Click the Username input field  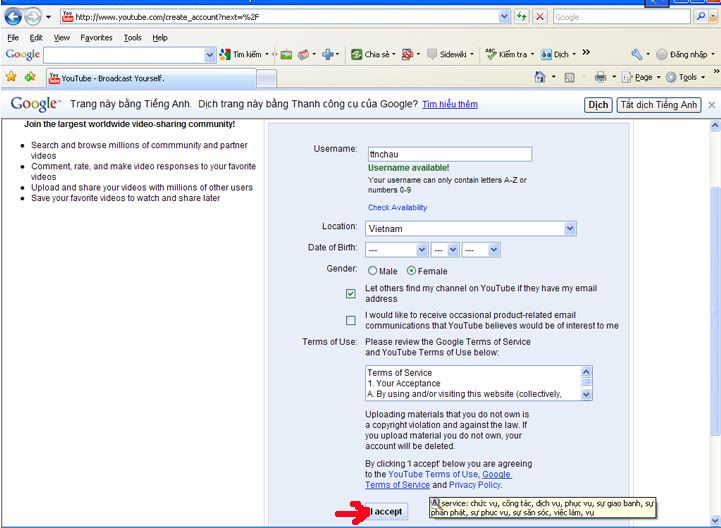[x=450, y=154]
